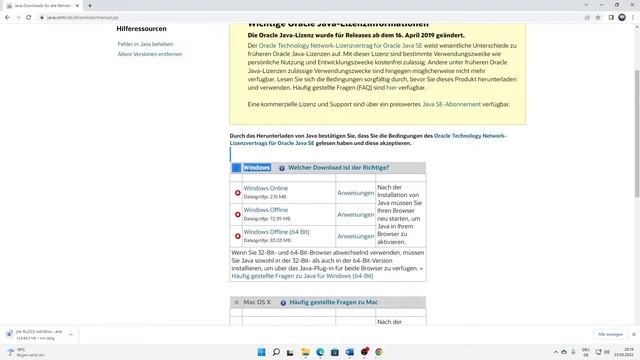
Task: Select the Java Downloads tab
Action: point(42,6)
